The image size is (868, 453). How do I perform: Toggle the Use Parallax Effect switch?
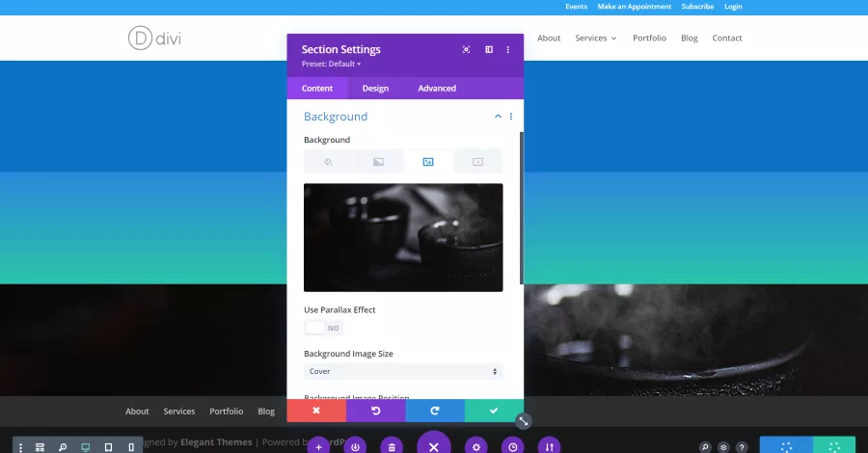[x=324, y=328]
